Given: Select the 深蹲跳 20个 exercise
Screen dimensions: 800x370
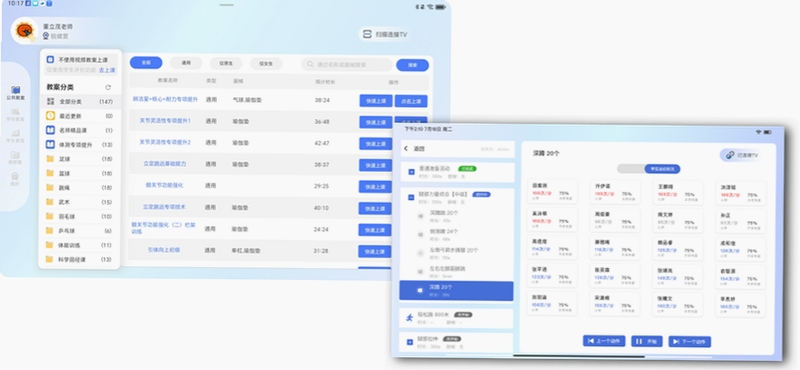Looking at the screenshot, I should [457, 216].
